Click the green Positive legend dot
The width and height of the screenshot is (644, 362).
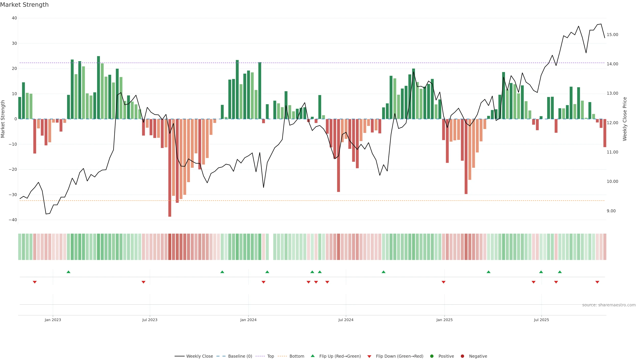click(x=432, y=356)
